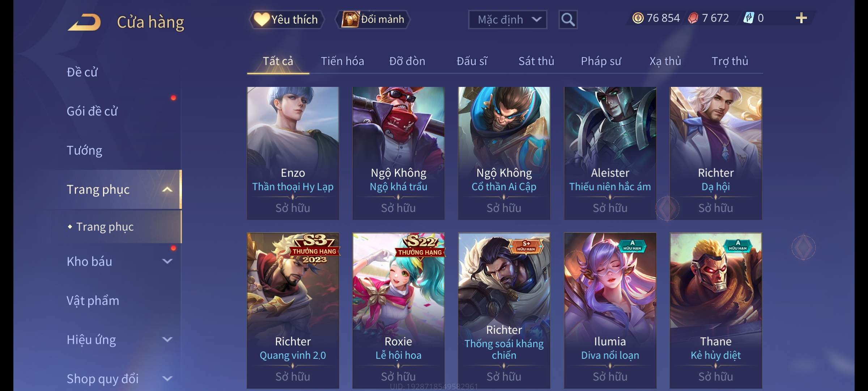Tap the gold coin balance icon

point(638,18)
